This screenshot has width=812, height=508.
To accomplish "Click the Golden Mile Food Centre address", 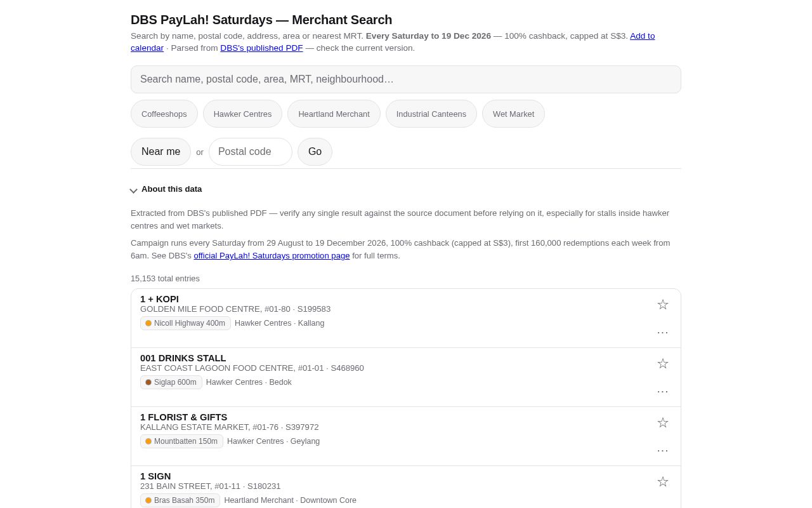I will [x=235, y=309].
